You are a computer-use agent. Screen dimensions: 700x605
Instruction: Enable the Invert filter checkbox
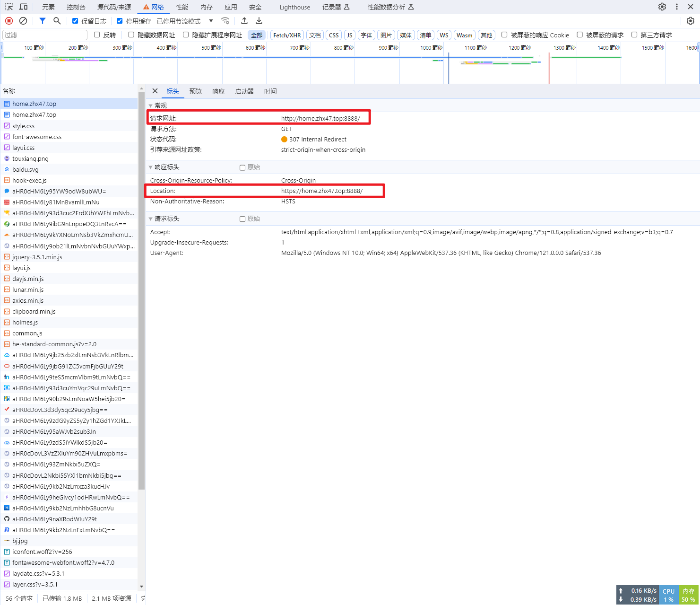pos(97,35)
